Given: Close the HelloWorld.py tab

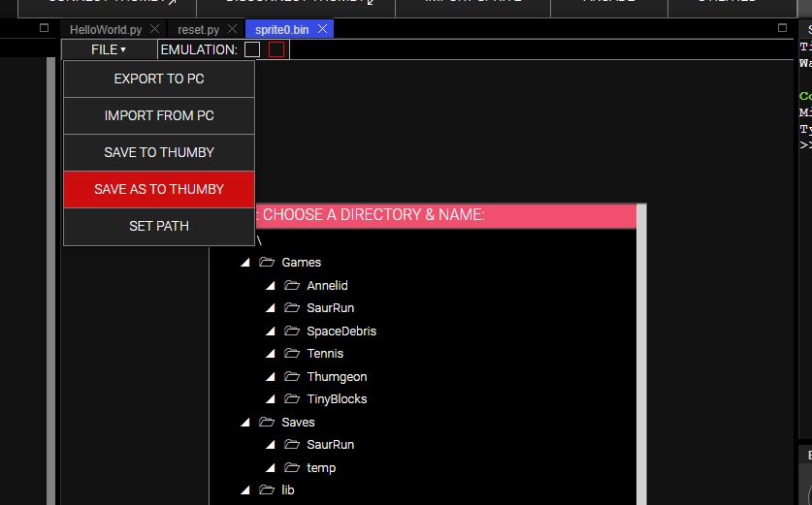Looking at the screenshot, I should tap(154, 30).
